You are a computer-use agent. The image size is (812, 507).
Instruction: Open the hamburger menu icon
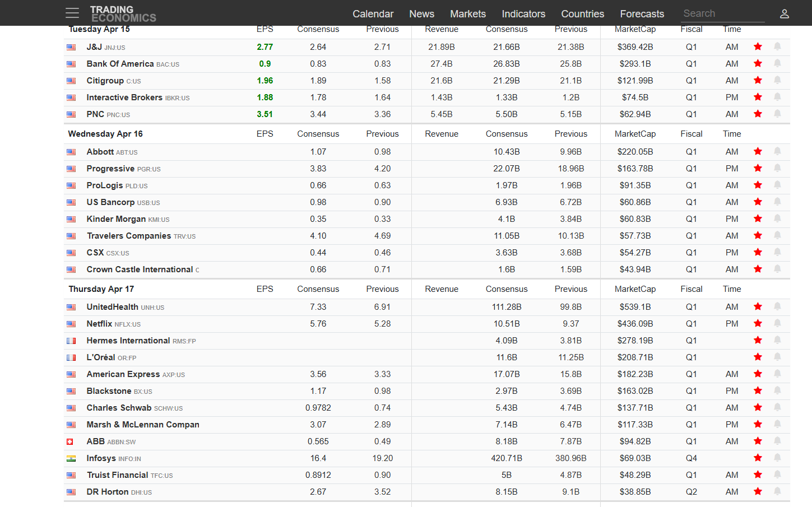tap(72, 13)
